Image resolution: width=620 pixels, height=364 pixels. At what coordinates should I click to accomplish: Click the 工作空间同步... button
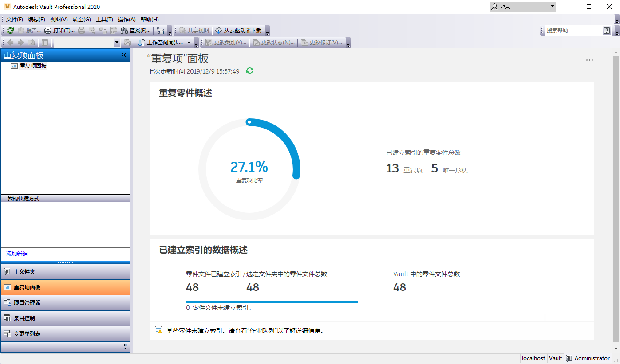pos(161,43)
